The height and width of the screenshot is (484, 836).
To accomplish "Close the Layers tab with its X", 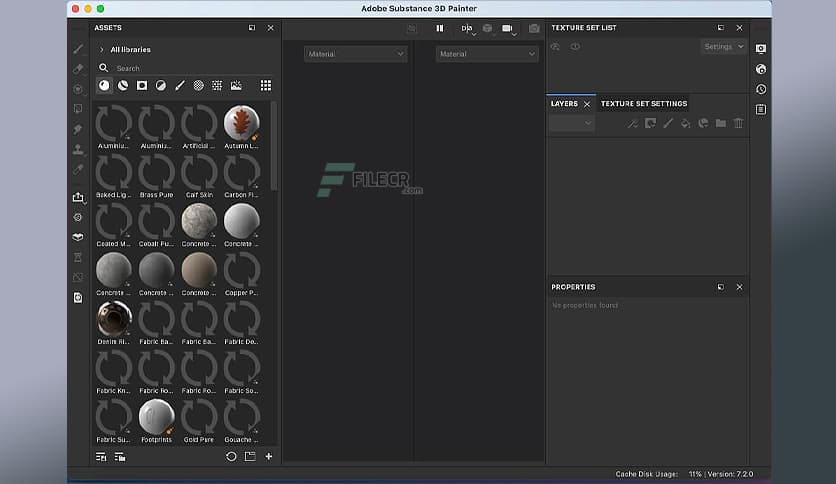I will point(587,104).
